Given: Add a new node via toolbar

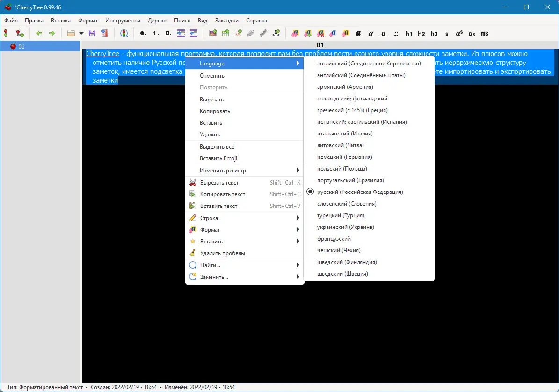Looking at the screenshot, I should click(x=6, y=34).
